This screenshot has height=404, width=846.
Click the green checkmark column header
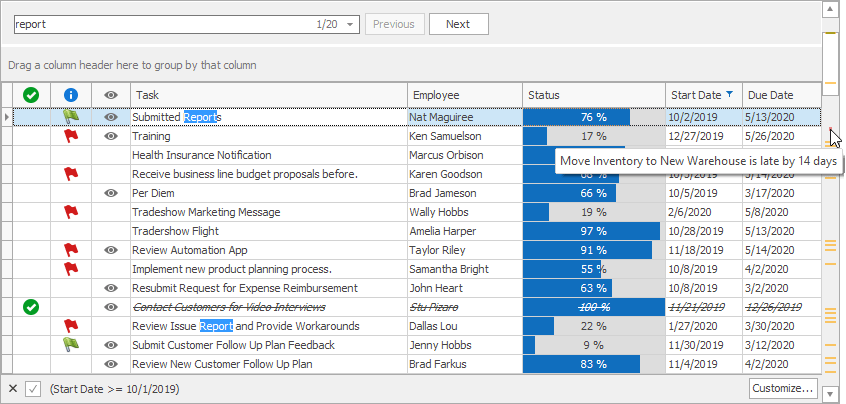coord(31,95)
